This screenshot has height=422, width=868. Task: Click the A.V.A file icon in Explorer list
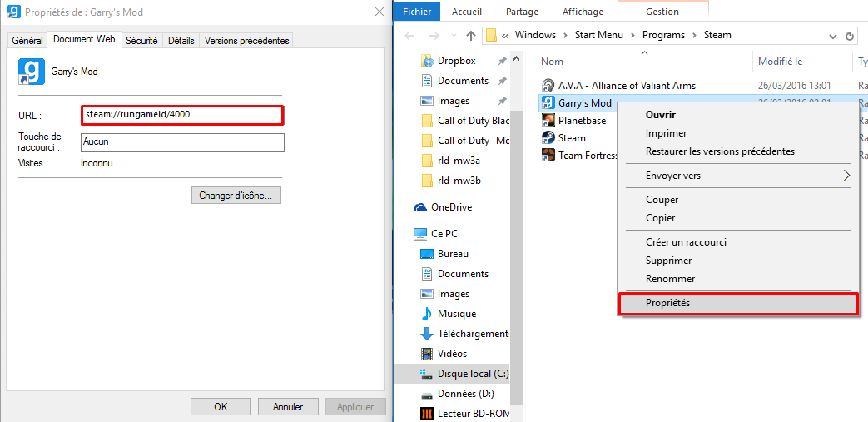coord(548,85)
